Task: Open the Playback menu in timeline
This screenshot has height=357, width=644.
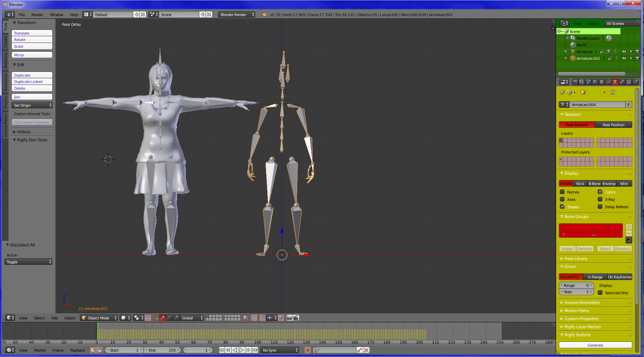Action: tap(77, 350)
